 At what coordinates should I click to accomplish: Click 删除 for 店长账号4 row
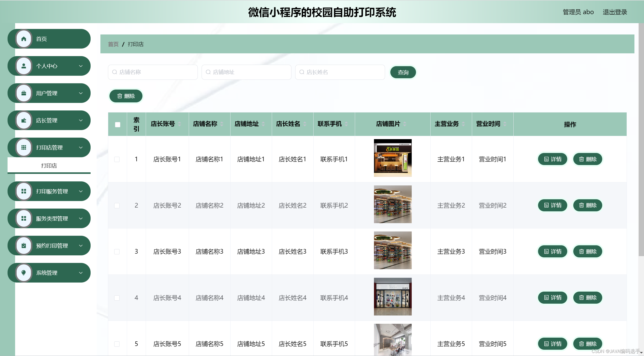coord(588,298)
